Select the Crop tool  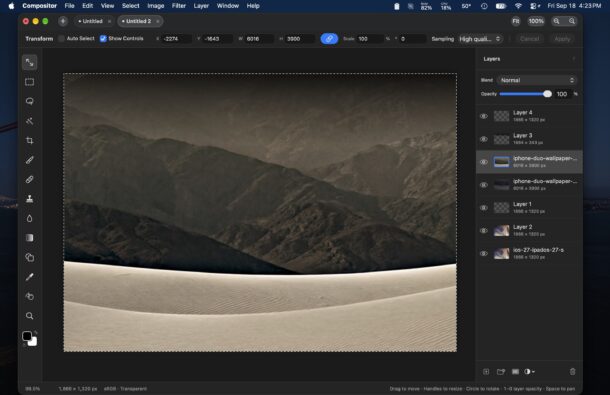point(30,140)
